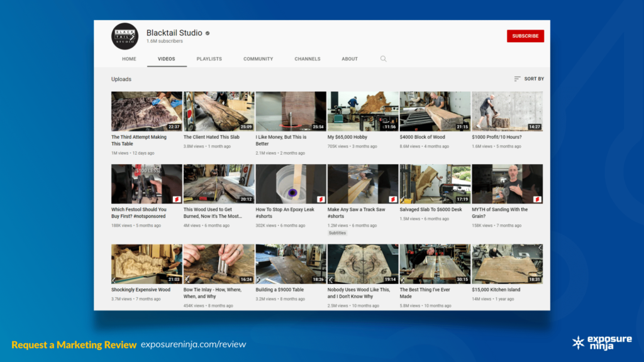The height and width of the screenshot is (362, 644).
Task: Click the verified badge next to Blacktail Studio
Action: [x=208, y=33]
